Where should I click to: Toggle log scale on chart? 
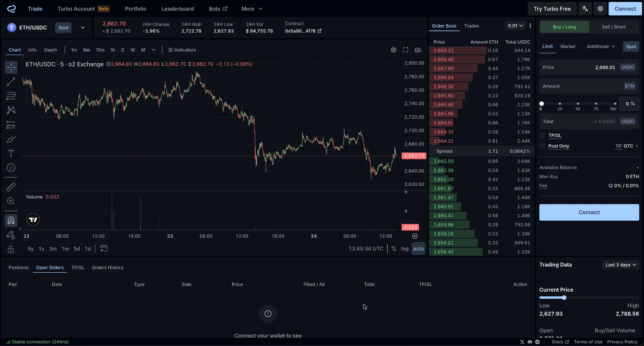click(405, 249)
